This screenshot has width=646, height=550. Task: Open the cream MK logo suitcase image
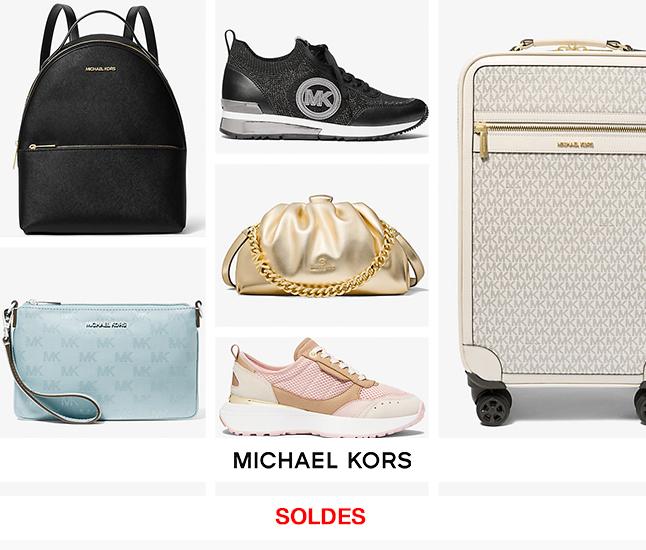click(x=552, y=231)
